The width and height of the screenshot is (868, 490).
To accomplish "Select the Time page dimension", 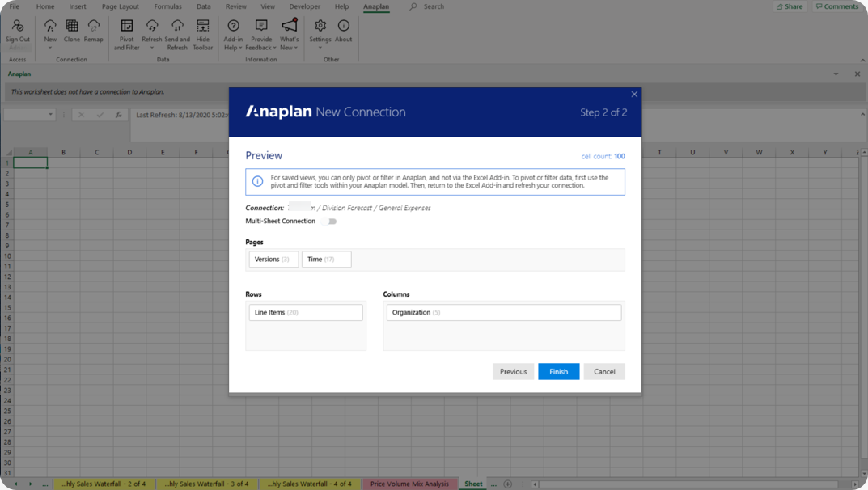I will click(x=326, y=259).
